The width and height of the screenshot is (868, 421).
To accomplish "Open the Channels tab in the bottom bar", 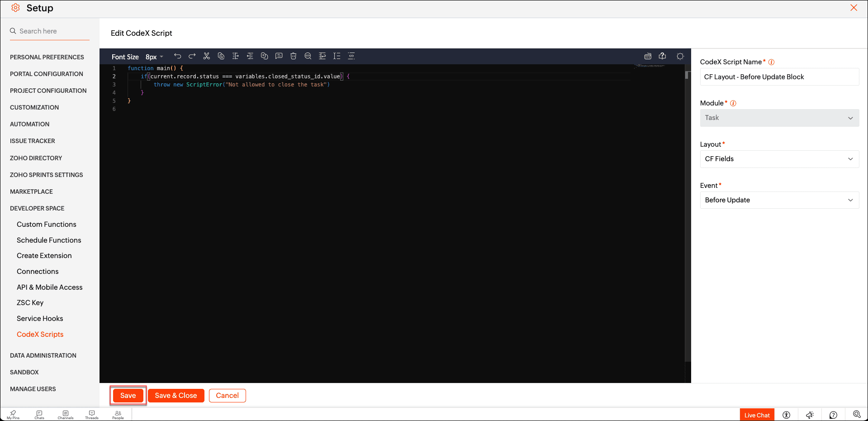I will click(66, 415).
